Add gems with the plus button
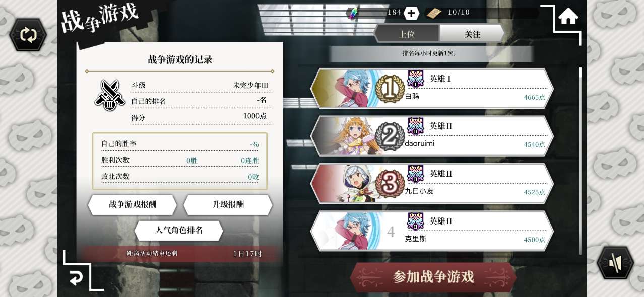The height and width of the screenshot is (297, 644). click(x=411, y=13)
